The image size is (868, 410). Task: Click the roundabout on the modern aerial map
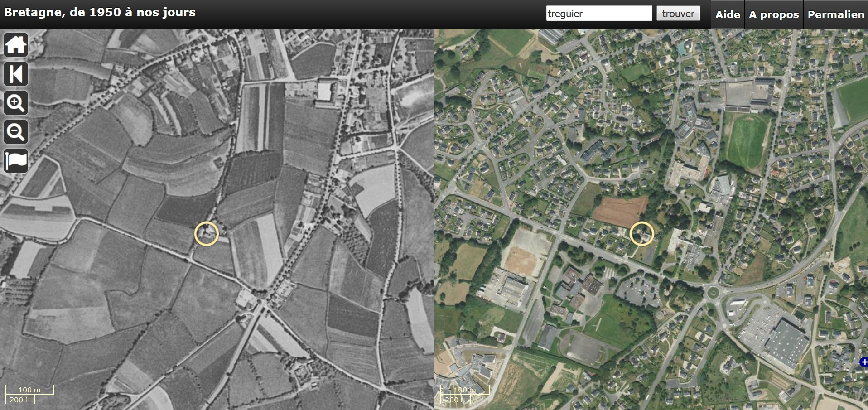[713, 292]
